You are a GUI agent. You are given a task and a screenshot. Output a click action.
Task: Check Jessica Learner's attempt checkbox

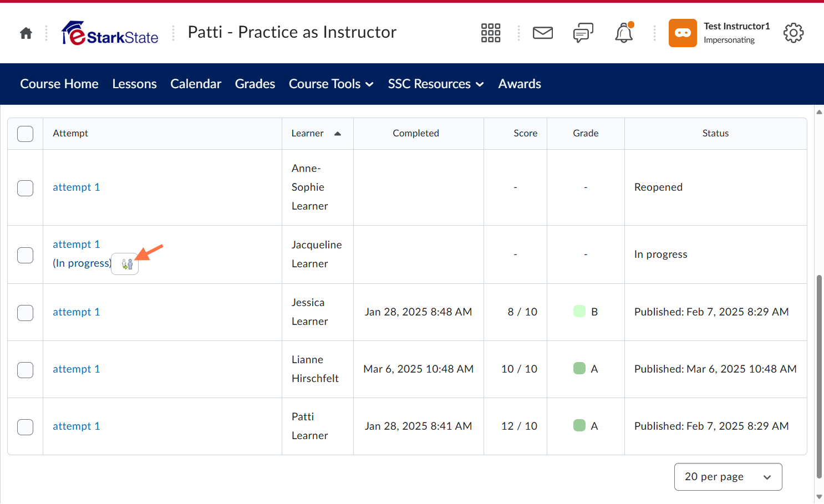[x=26, y=313]
